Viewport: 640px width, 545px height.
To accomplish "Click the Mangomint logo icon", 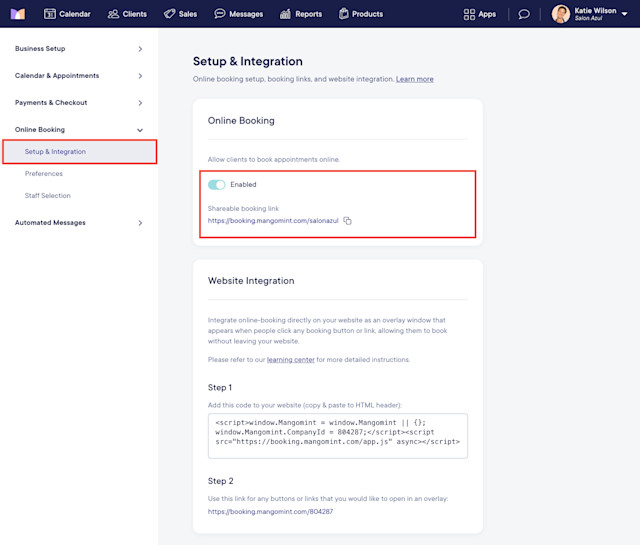I will [x=18, y=14].
